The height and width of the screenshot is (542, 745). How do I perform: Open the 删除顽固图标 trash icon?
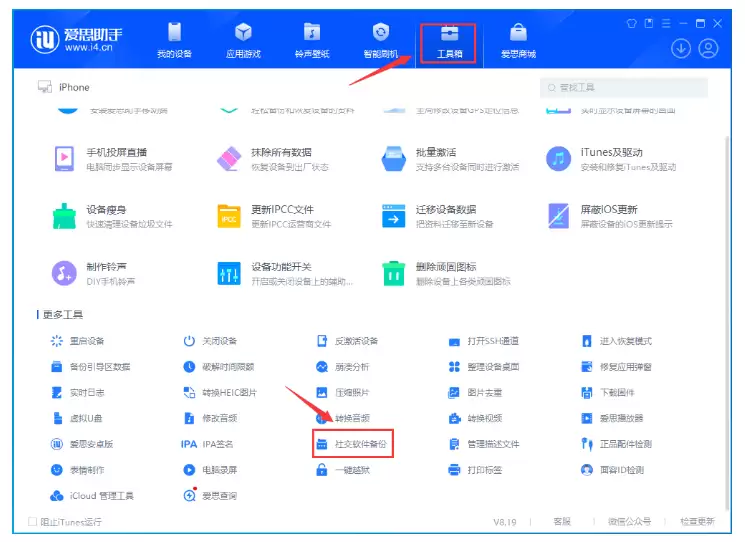coord(394,273)
